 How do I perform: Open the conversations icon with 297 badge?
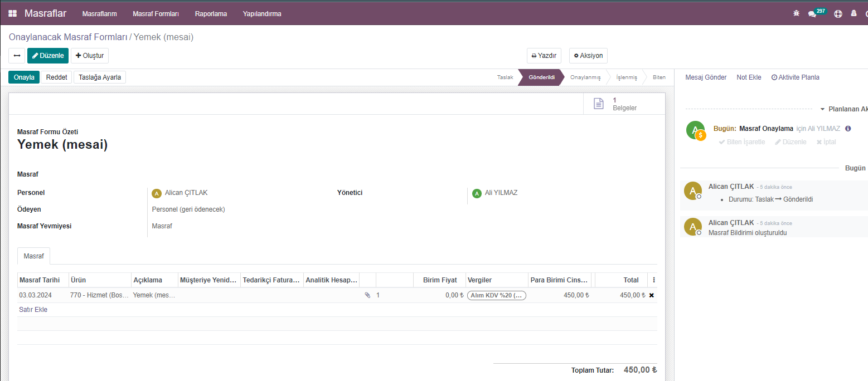point(812,14)
